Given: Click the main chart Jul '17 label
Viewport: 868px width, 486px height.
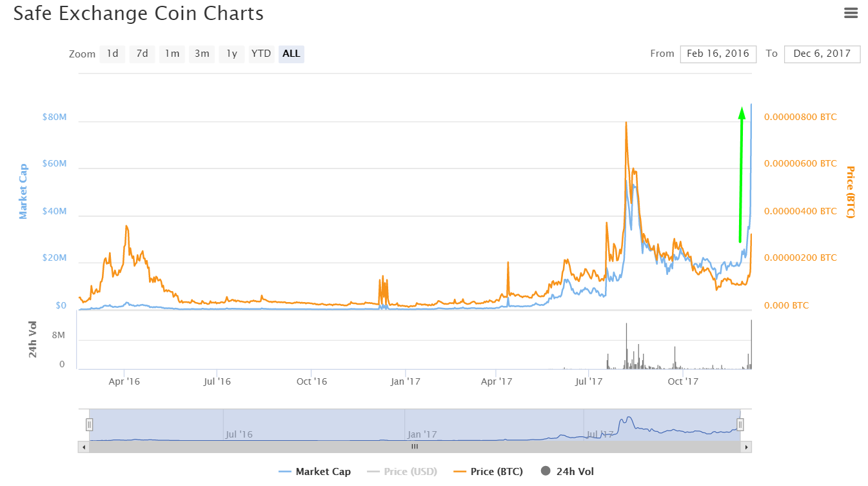Looking at the screenshot, I should 589,381.
